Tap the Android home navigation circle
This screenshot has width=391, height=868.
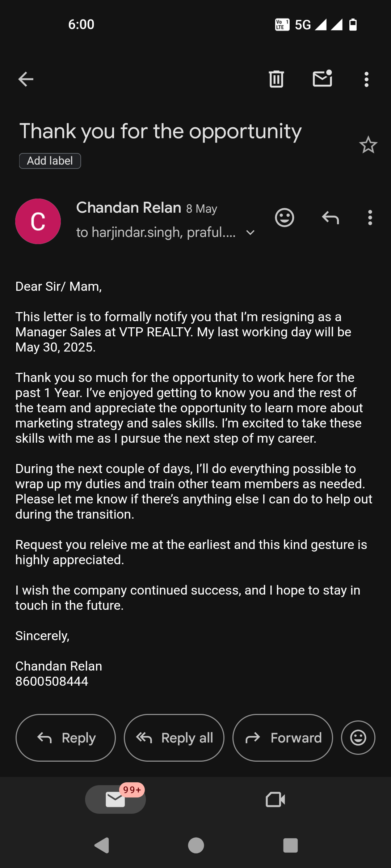[196, 846]
